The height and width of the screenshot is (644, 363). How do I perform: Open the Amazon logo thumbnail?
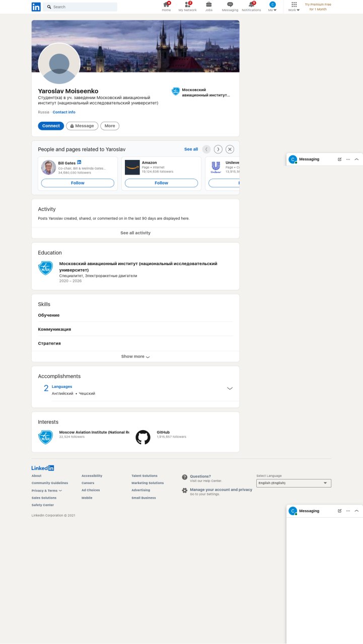[x=132, y=167]
